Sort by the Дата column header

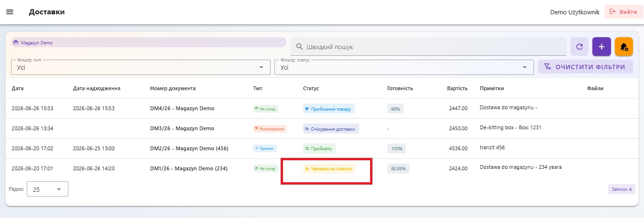(18, 88)
